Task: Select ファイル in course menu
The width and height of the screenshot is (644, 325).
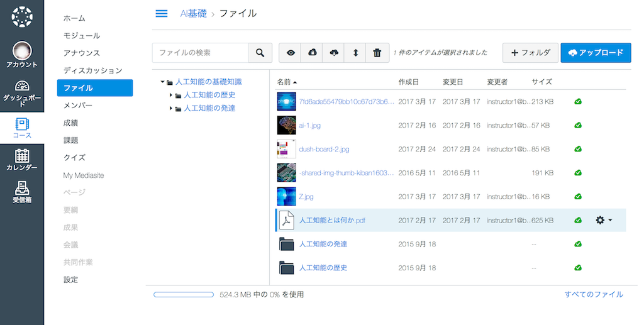Action: click(x=95, y=88)
